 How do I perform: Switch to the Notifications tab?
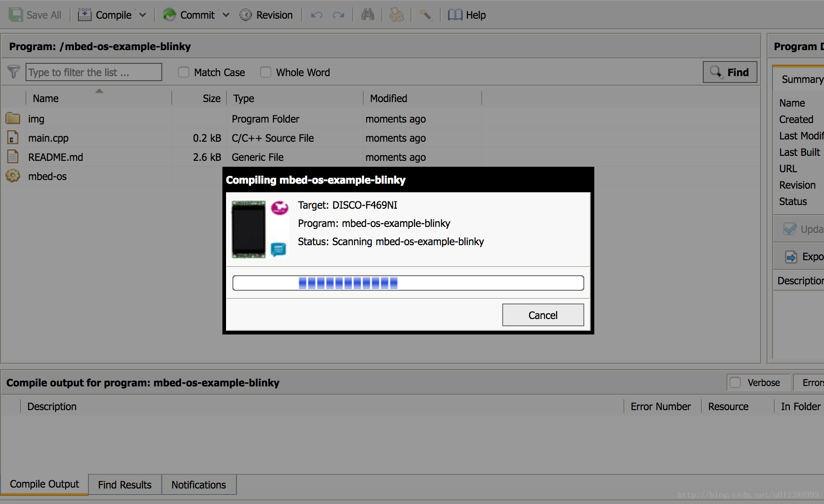click(x=199, y=485)
